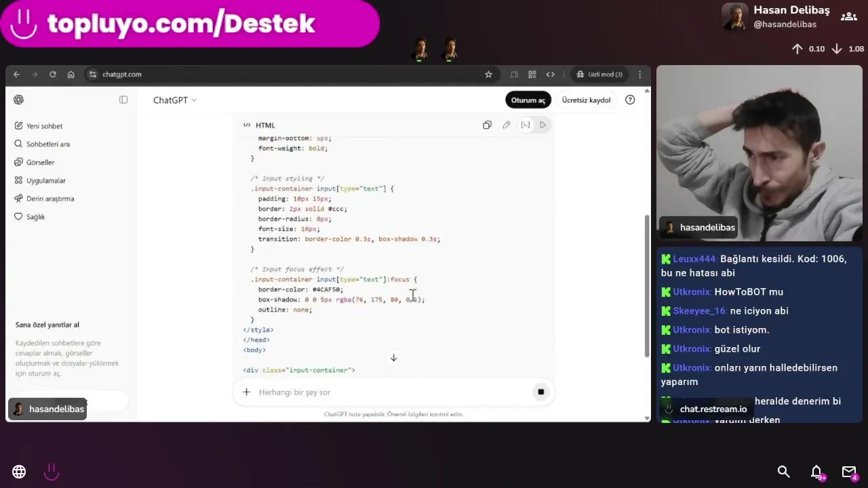Screen dimensions: 868x488
Task: Open the code brackets extension icon
Action: (x=551, y=75)
